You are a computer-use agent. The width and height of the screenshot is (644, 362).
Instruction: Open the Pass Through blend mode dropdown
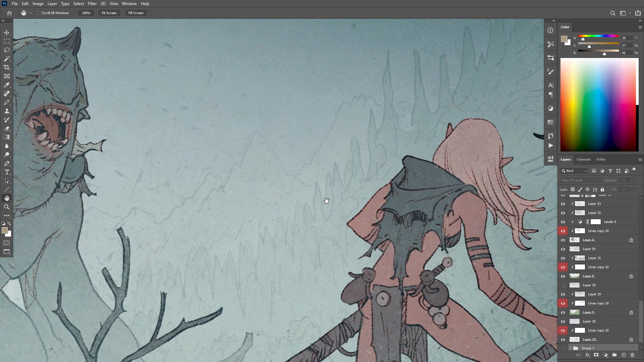[580, 180]
